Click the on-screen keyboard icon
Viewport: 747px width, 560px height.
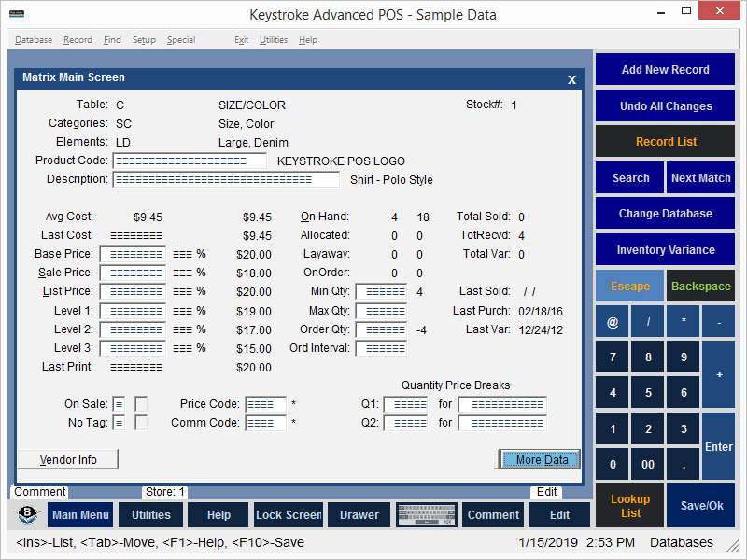[x=426, y=515]
